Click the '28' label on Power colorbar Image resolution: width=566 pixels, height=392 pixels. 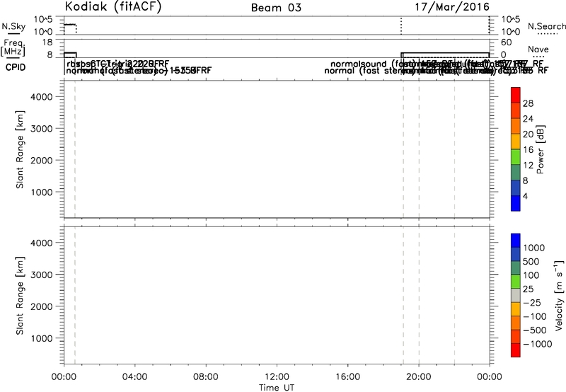pyautogui.click(x=528, y=103)
